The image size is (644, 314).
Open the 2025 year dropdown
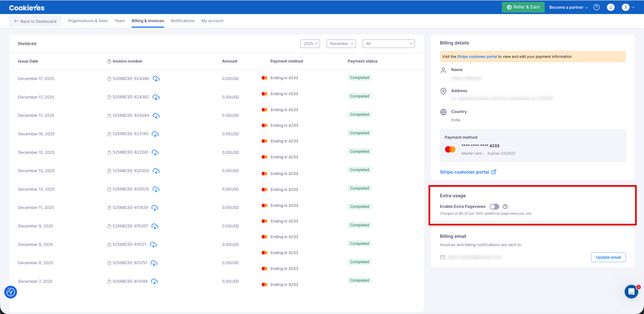point(310,44)
